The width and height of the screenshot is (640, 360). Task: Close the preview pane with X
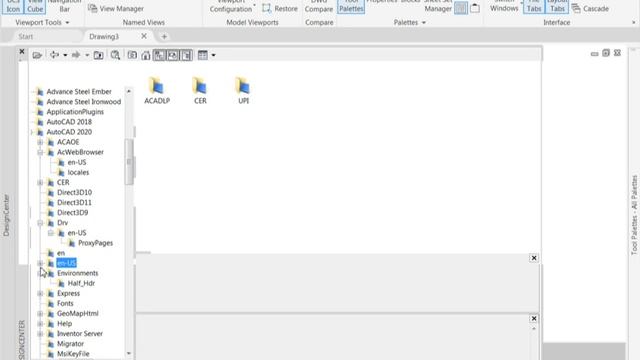tap(534, 258)
